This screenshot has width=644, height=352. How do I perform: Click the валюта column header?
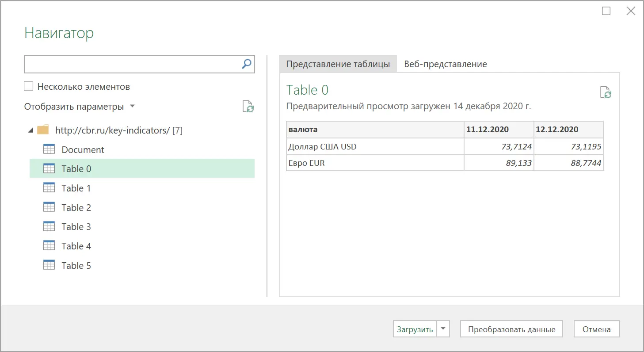[375, 130]
